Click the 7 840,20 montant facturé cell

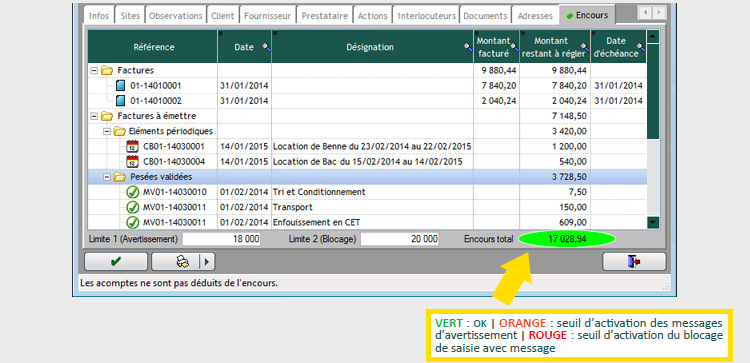pyautogui.click(x=496, y=86)
